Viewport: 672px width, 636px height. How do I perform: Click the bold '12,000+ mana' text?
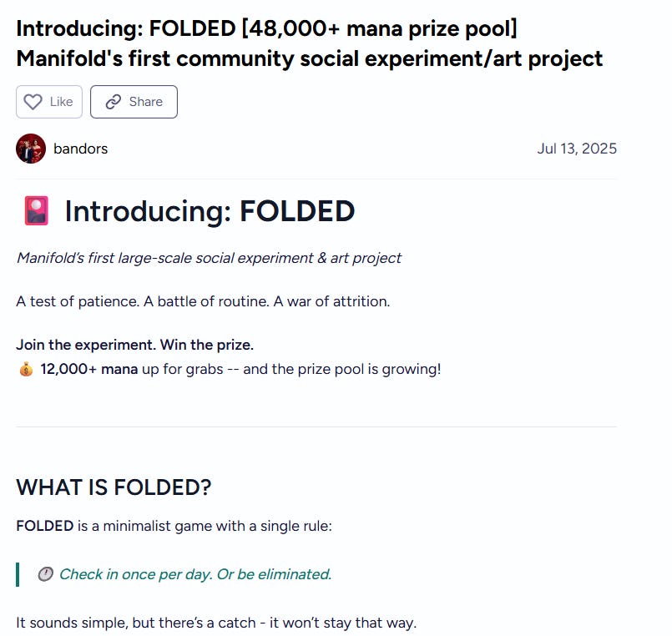[89, 369]
